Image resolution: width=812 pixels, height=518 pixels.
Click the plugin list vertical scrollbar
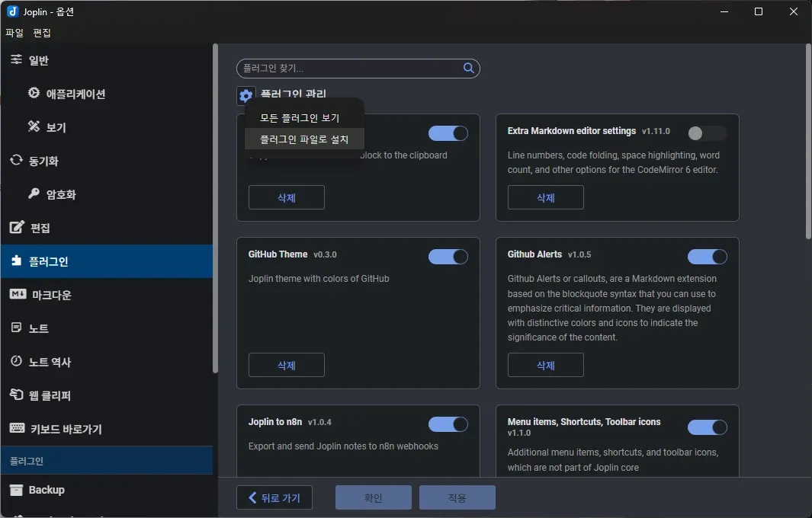pyautogui.click(x=808, y=141)
